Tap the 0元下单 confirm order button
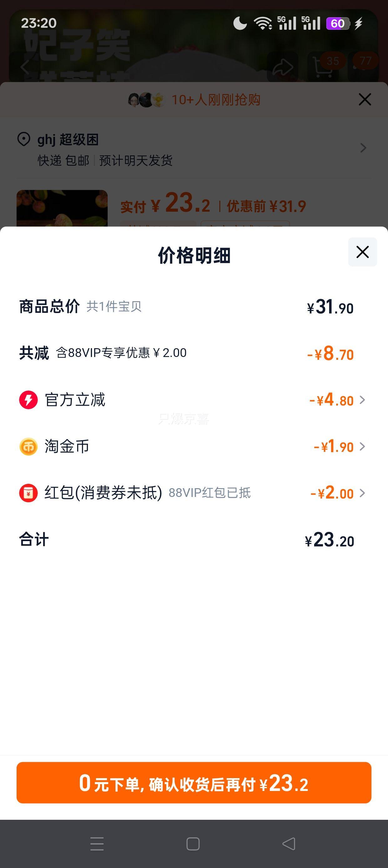The height and width of the screenshot is (868, 388). (x=194, y=783)
